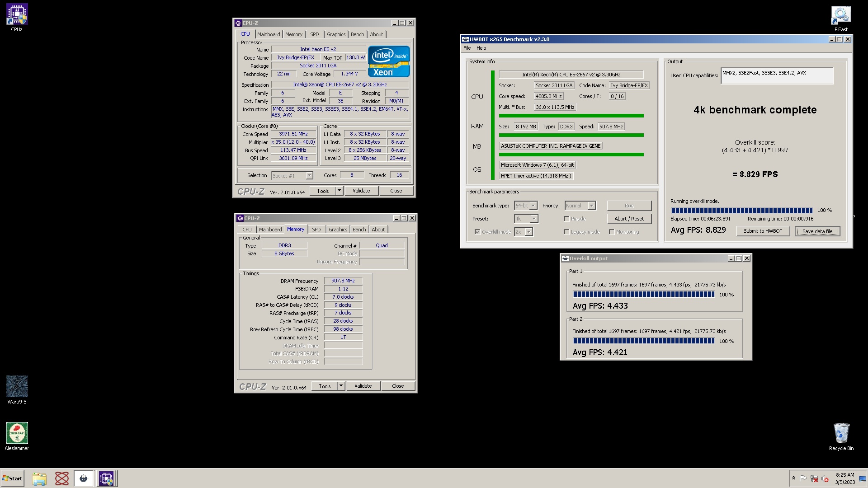Switch to Mainboard tab in top CPU-Z window

(269, 34)
